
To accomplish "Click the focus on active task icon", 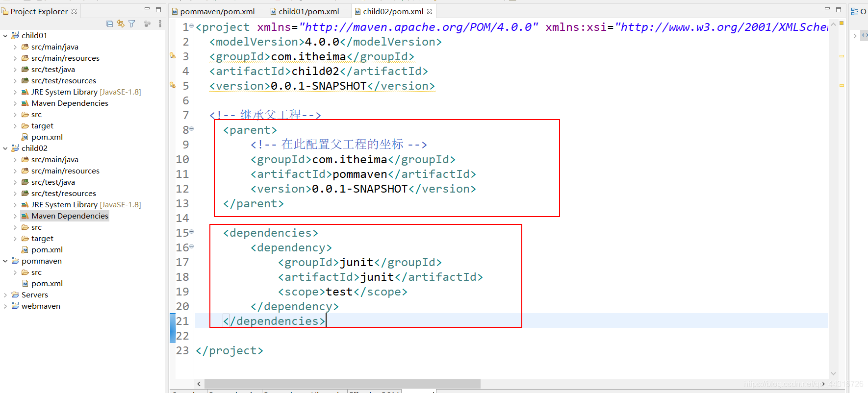I will coord(147,24).
